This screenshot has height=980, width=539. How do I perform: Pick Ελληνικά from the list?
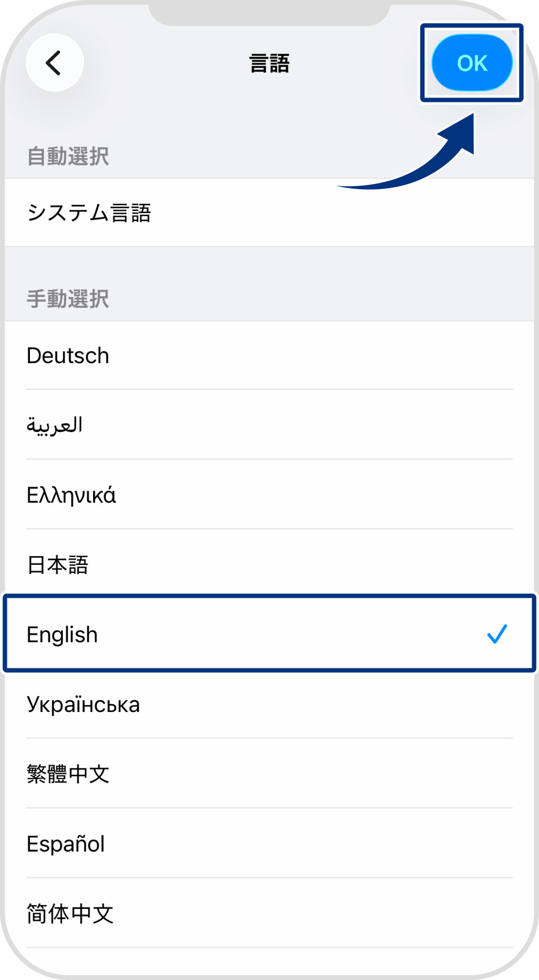coord(72,495)
